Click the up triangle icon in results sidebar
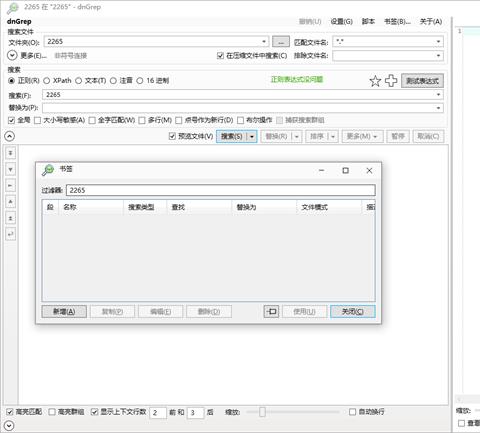Screen dimensions: 480x433 (11, 202)
